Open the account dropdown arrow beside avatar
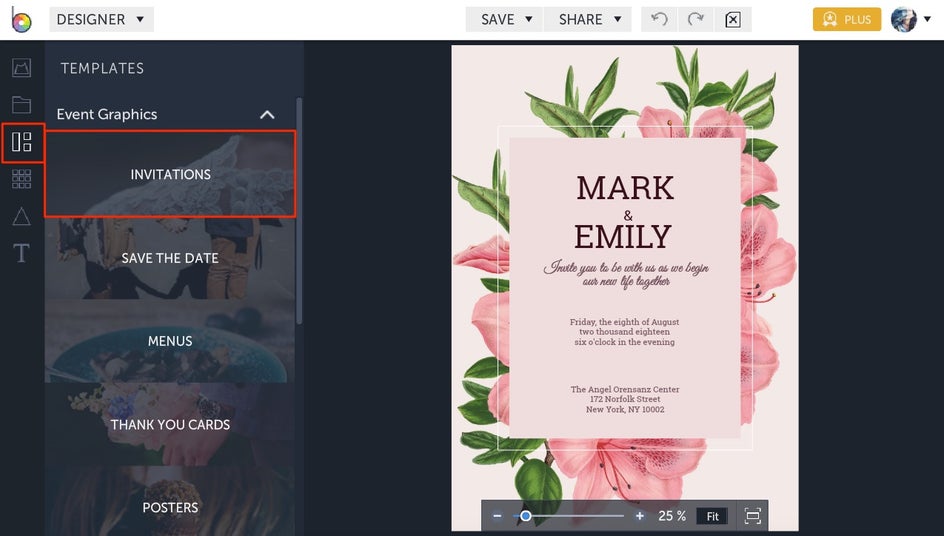 coord(927,19)
